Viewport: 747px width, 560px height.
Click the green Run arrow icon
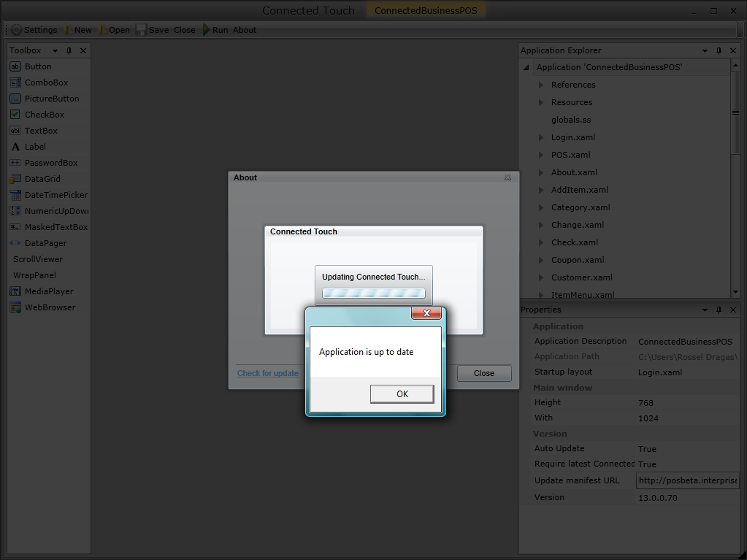pyautogui.click(x=207, y=30)
